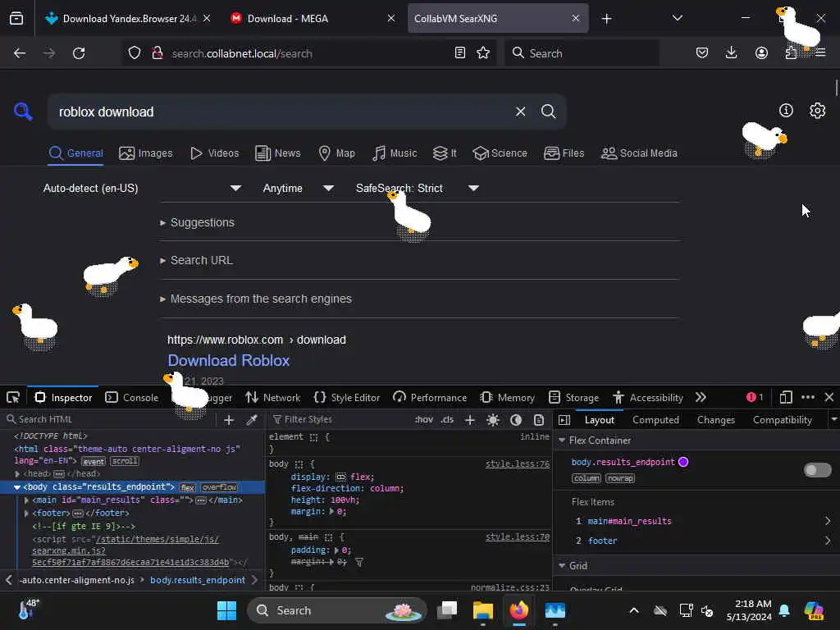Open the SafeSearch Strict dropdown
The width and height of the screenshot is (840, 630).
coord(418,188)
